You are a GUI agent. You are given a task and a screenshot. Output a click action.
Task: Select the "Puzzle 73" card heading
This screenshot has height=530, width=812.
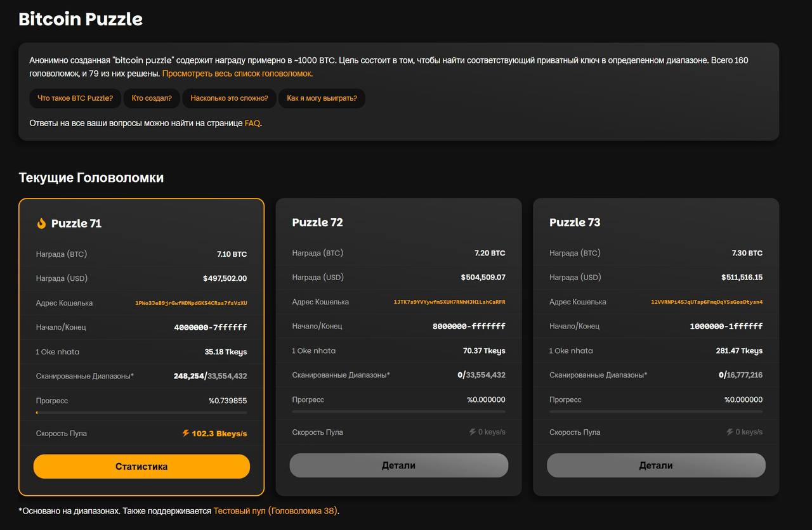coord(575,223)
